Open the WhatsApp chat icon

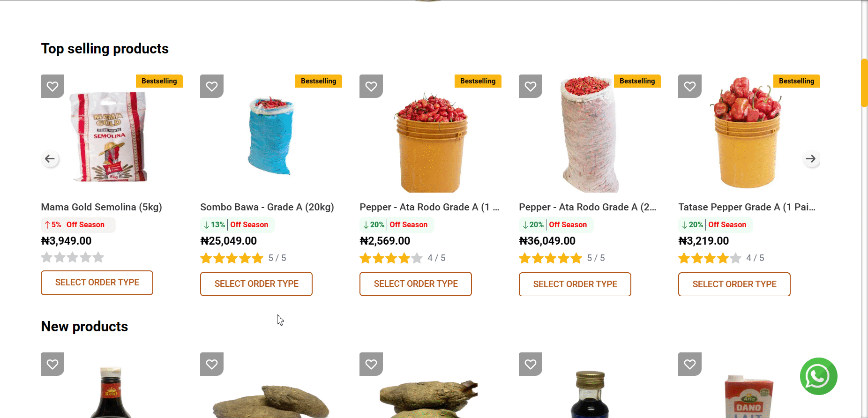click(x=818, y=376)
